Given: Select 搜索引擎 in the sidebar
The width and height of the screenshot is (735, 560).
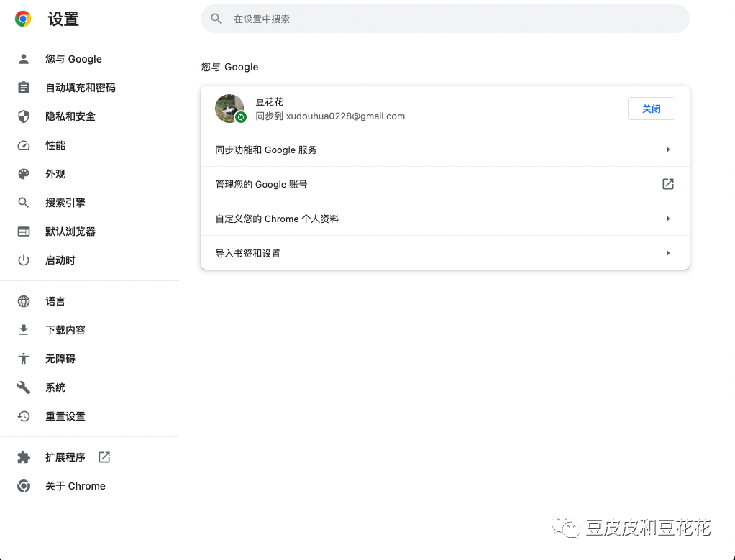Looking at the screenshot, I should 65,203.
